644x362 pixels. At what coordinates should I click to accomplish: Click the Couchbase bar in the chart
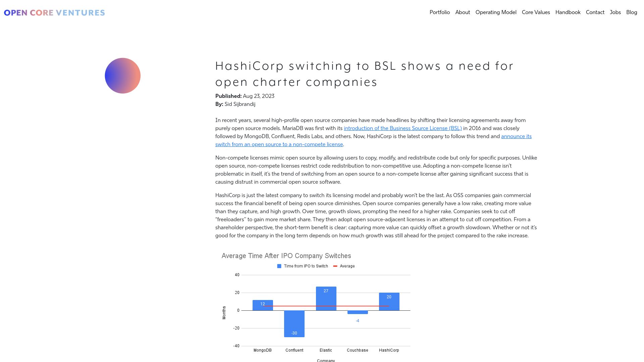coord(358,312)
